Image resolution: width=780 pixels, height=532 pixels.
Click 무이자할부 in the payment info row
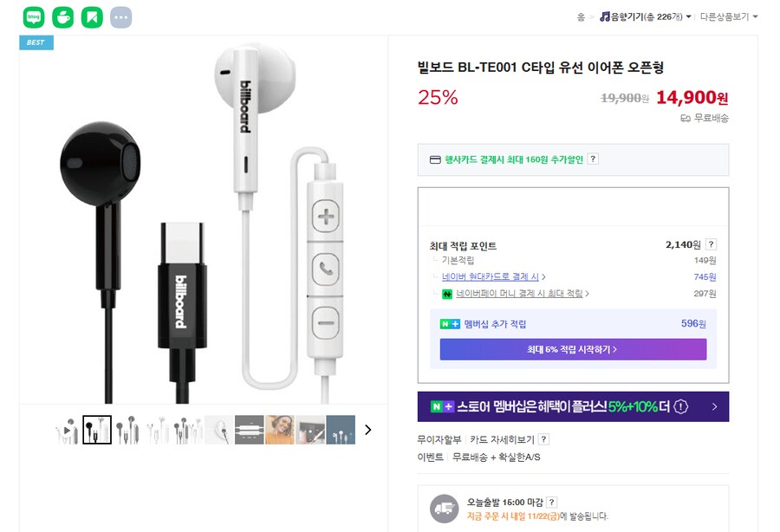(439, 438)
